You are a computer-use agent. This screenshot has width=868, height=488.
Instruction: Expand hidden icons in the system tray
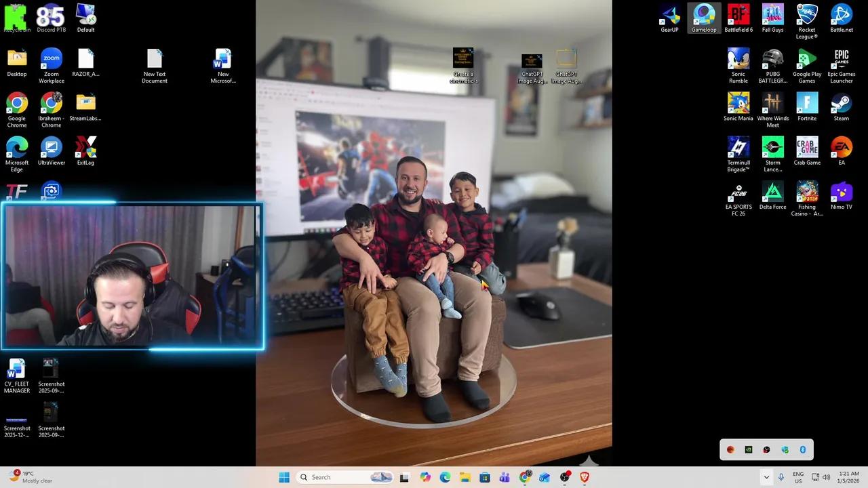point(767,477)
